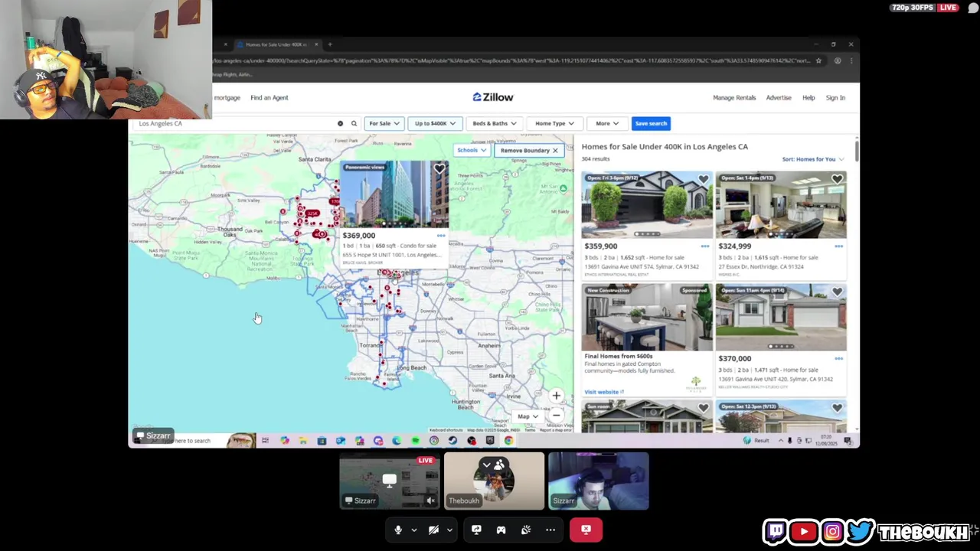This screenshot has width=980, height=551.
Task: Click the Save search button
Action: 651,123
